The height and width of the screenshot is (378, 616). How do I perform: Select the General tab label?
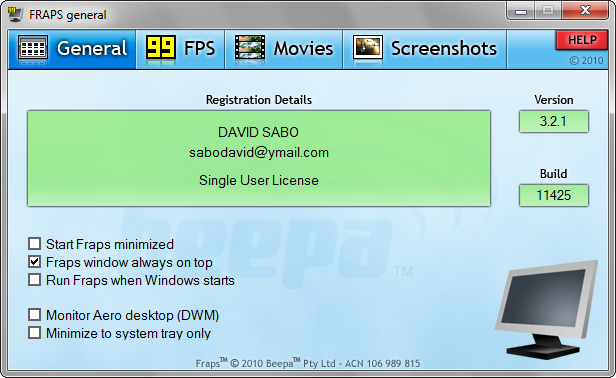tap(92, 48)
